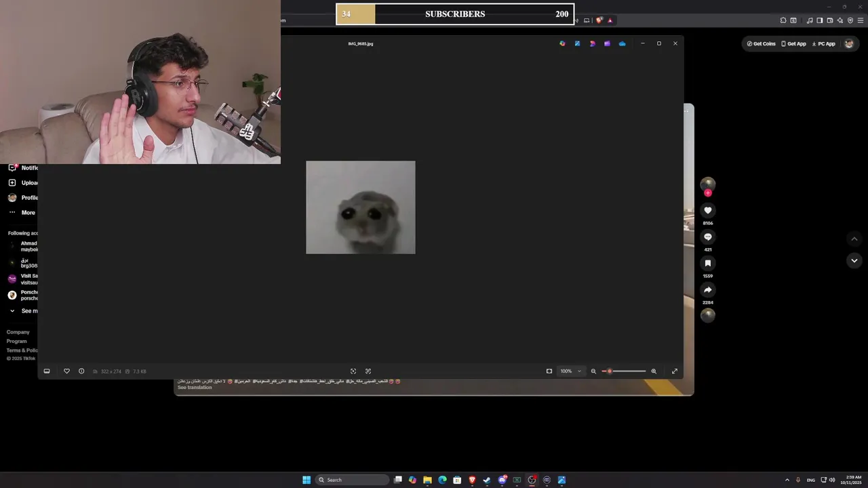Image resolution: width=868 pixels, height=488 pixels.
Task: Show hidden system tray icons
Action: click(x=787, y=480)
